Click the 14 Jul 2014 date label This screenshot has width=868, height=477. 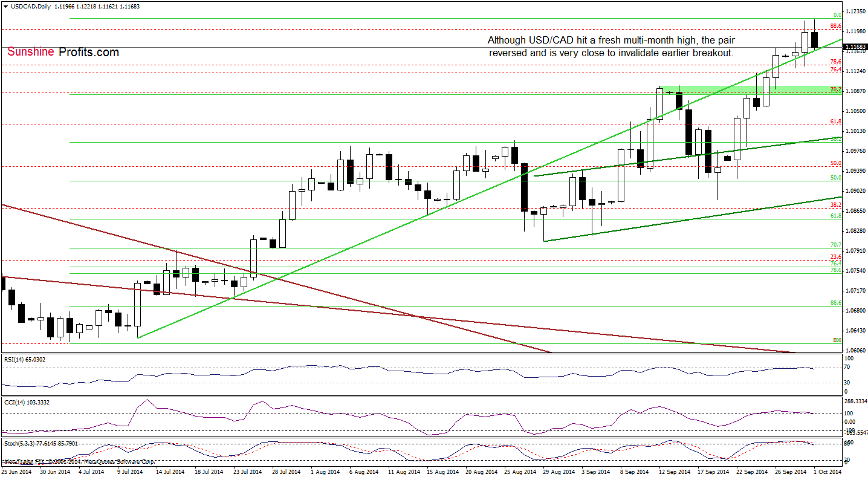coord(171,472)
